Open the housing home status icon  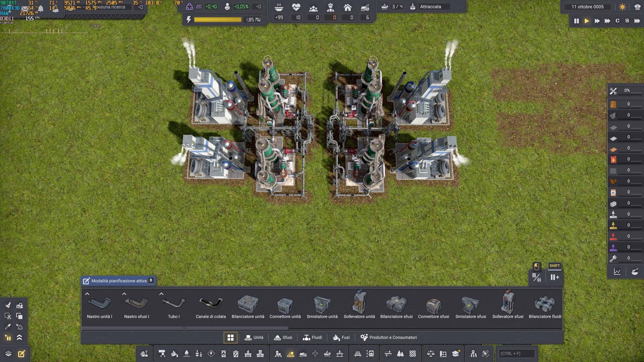[348, 7]
